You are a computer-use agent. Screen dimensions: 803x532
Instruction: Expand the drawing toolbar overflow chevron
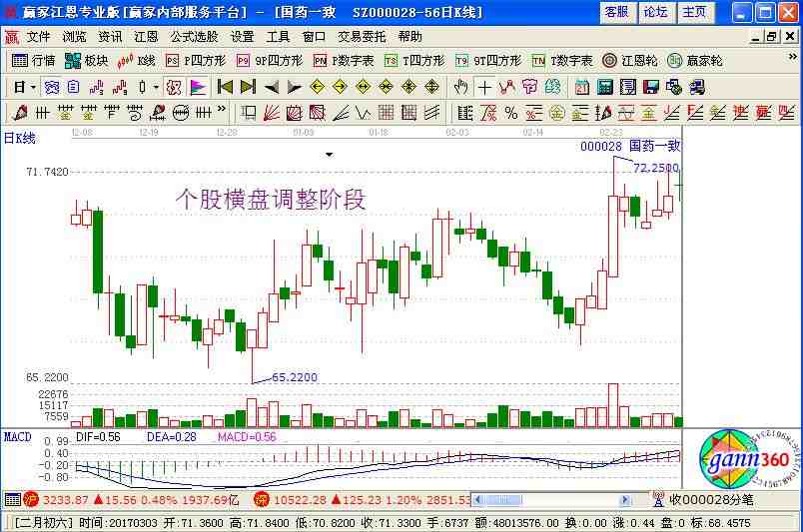pos(222,109)
